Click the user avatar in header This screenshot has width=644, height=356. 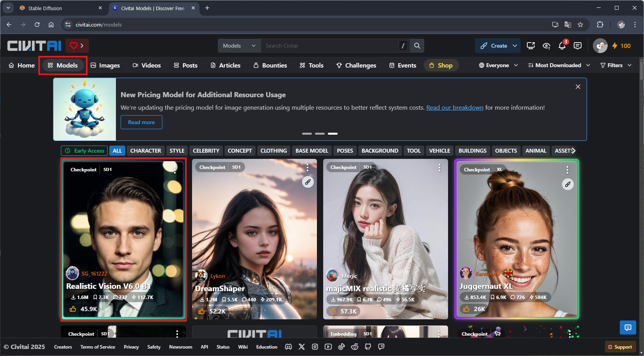click(x=600, y=46)
